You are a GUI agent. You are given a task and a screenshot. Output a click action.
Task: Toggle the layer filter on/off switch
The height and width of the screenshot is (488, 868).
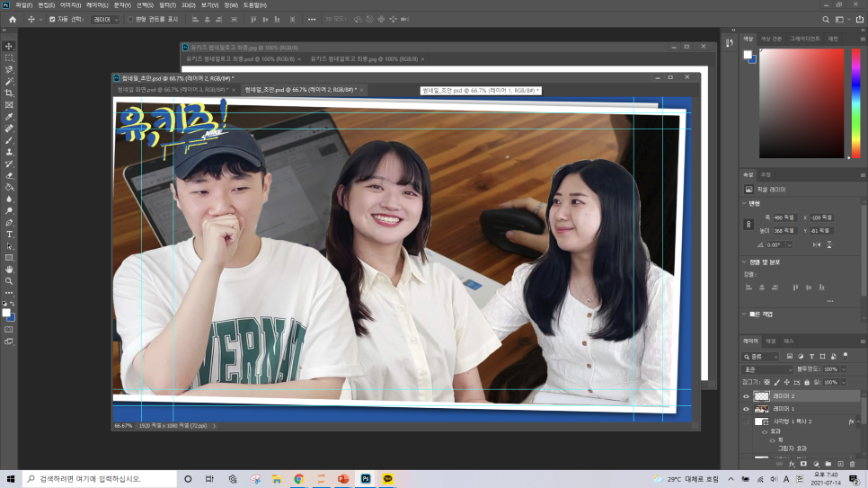tap(846, 356)
